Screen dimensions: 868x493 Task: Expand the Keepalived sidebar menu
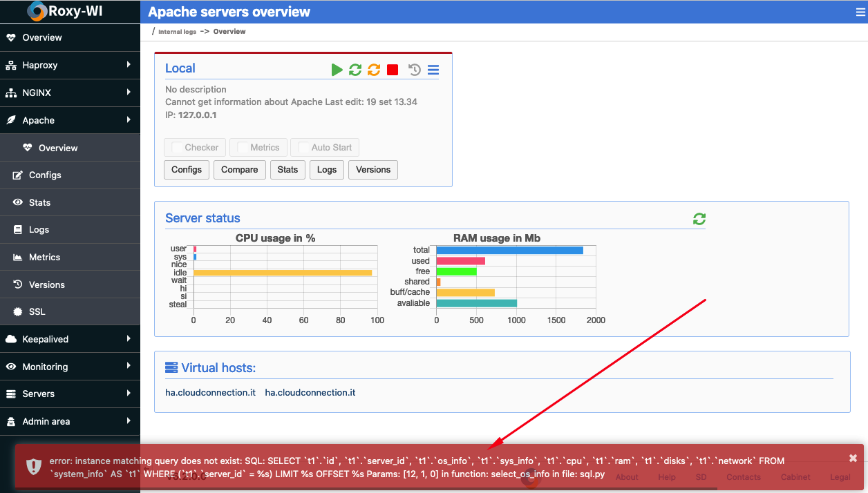click(x=70, y=339)
